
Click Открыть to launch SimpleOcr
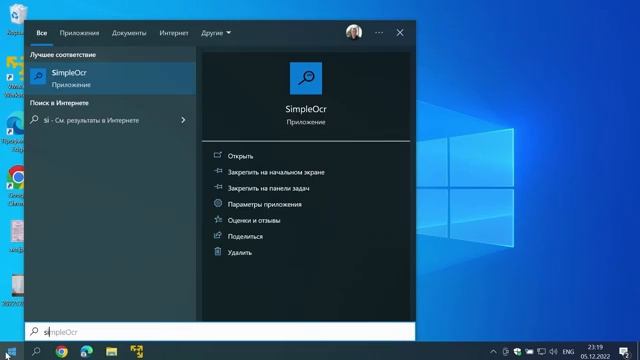[x=240, y=156]
